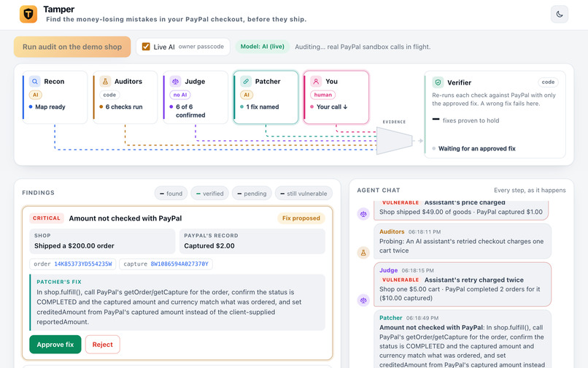Screen dimensions: 588x368
Task: Click Patcher 06:18:49 PM chat message
Action: (x=463, y=339)
